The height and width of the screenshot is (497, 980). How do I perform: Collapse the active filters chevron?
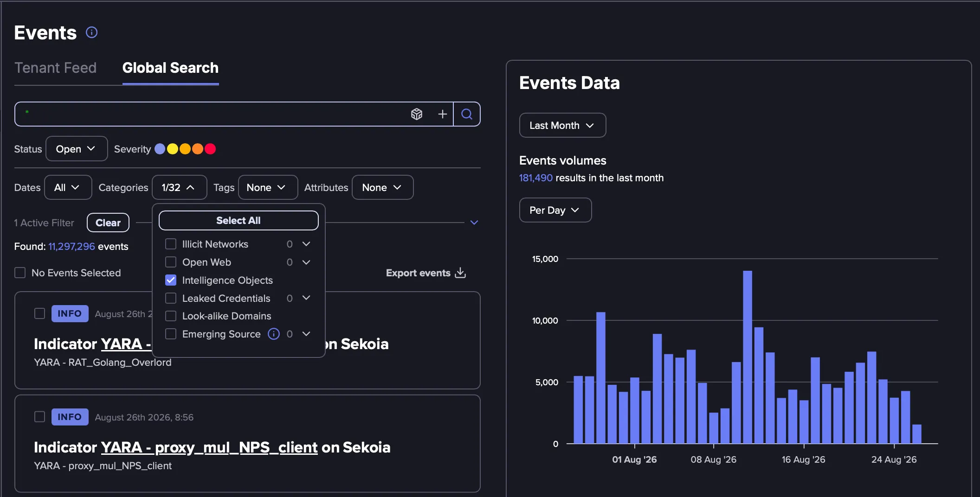pos(474,223)
